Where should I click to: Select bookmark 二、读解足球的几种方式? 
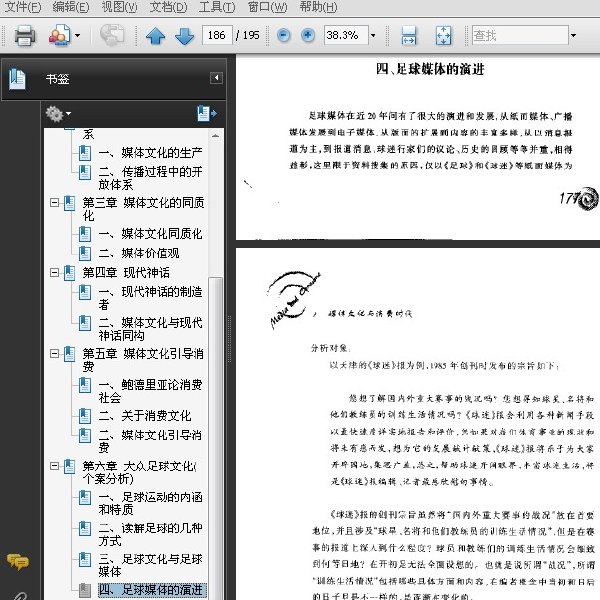click(x=150, y=535)
